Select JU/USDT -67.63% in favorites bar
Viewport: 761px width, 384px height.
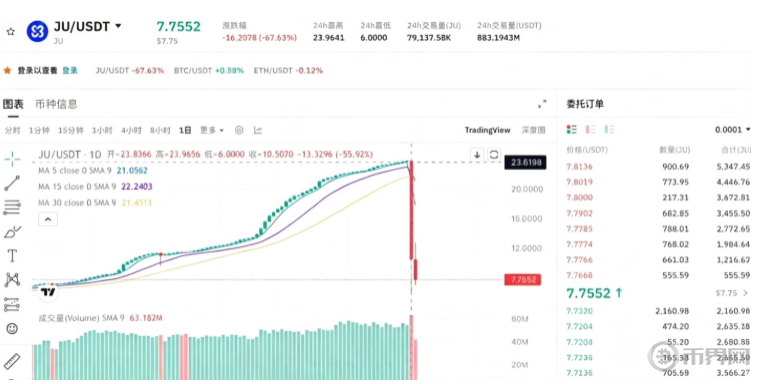(x=130, y=70)
